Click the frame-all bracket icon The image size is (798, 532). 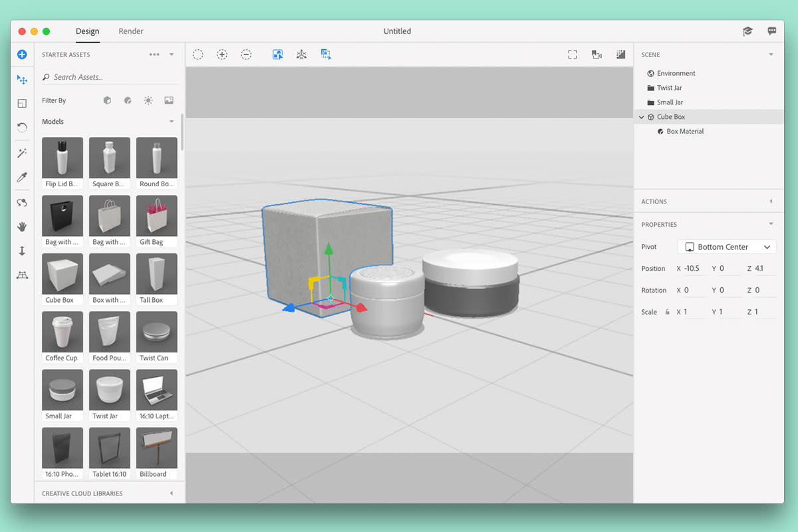pos(573,55)
